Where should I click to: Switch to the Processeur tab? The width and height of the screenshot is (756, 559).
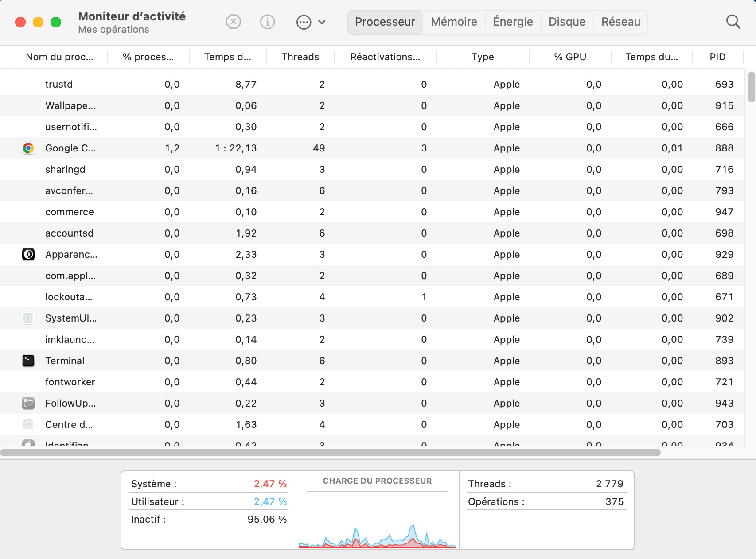(x=385, y=22)
